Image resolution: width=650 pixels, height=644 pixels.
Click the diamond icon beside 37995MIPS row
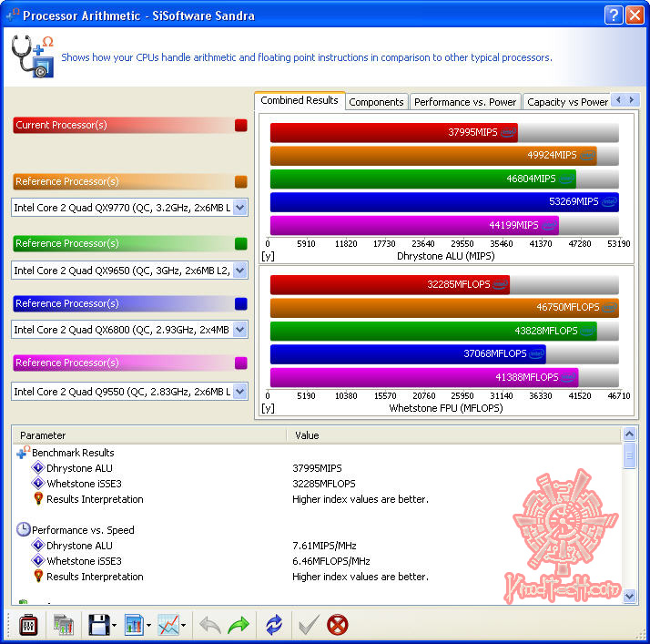coord(38,468)
